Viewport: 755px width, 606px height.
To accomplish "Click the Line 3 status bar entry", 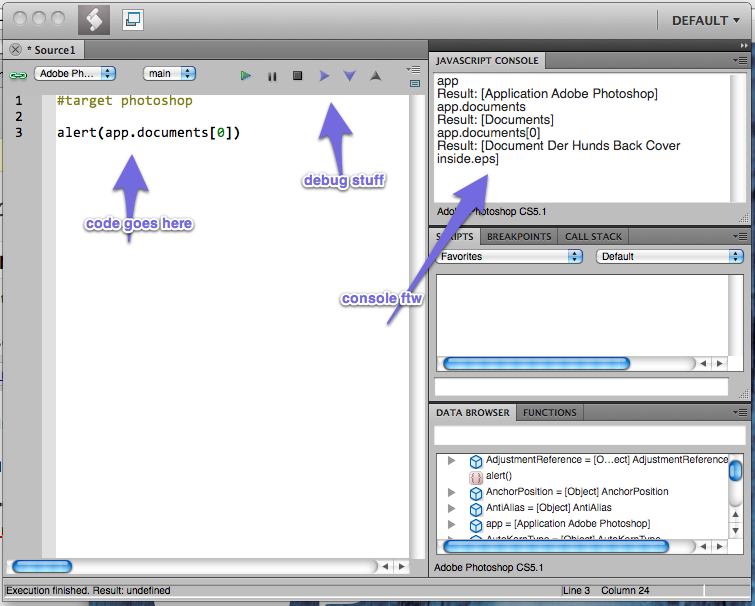I will click(x=576, y=590).
